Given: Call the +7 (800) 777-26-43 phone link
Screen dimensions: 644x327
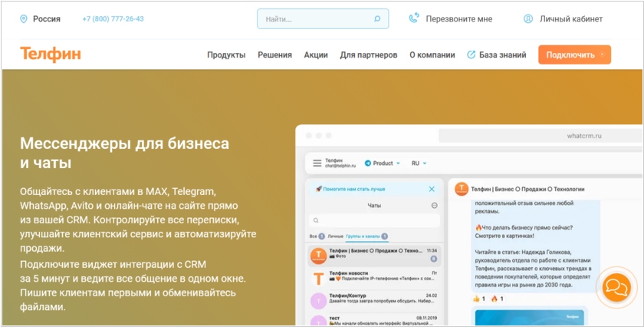Looking at the screenshot, I should coord(113,19).
